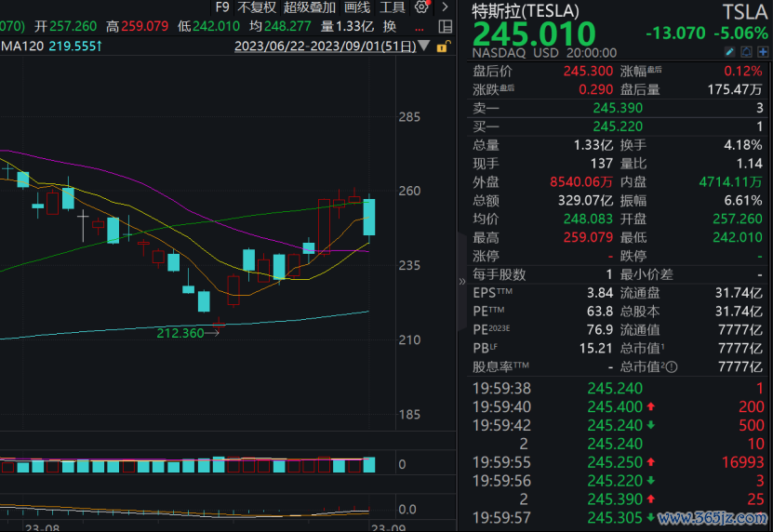
Task: Click the 买一 bid price 245.220
Action: click(618, 126)
